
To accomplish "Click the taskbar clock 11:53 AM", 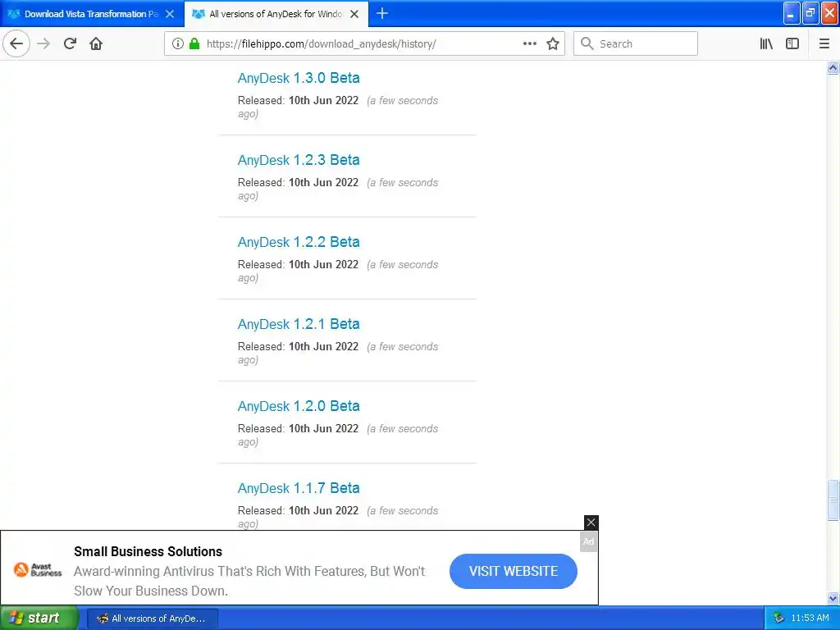I will (810, 618).
